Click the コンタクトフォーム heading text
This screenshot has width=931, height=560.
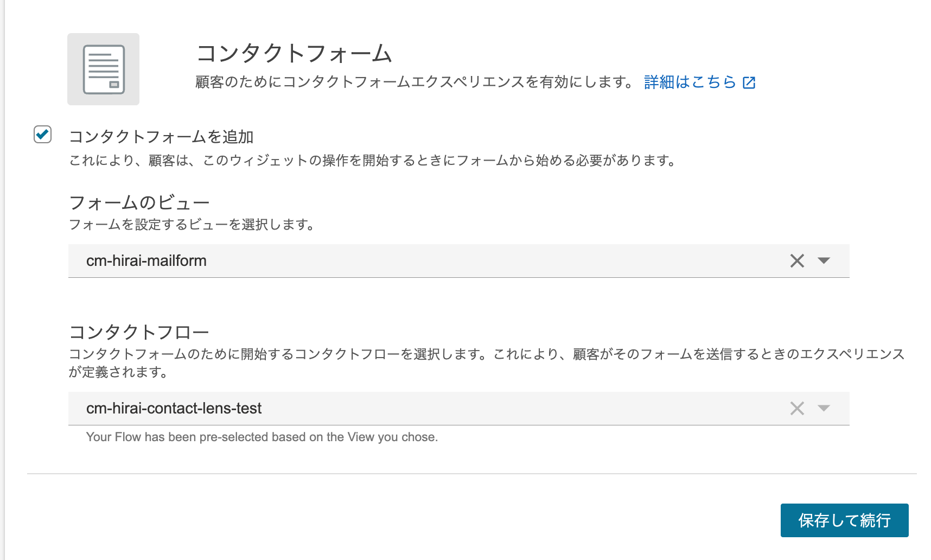294,53
